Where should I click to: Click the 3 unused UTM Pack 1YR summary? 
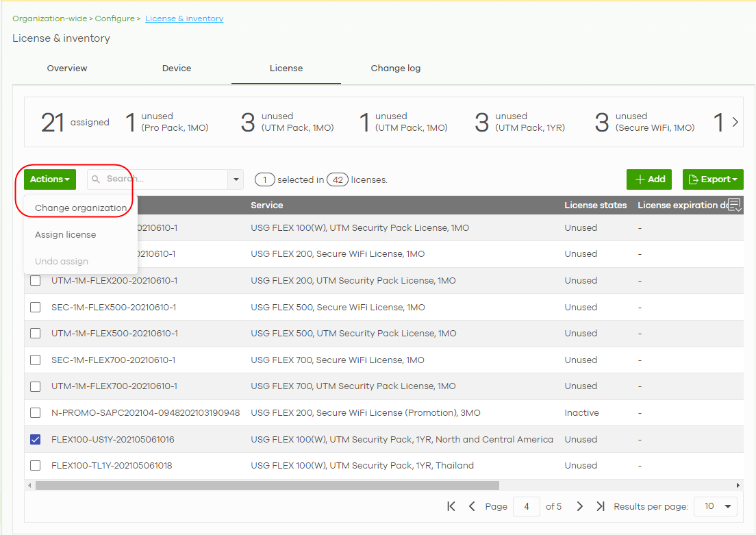tap(520, 122)
